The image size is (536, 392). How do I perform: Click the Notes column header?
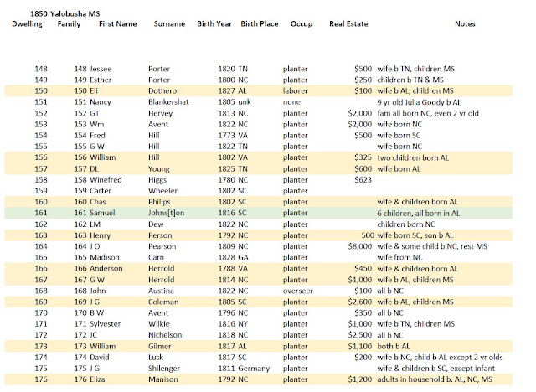(x=465, y=24)
